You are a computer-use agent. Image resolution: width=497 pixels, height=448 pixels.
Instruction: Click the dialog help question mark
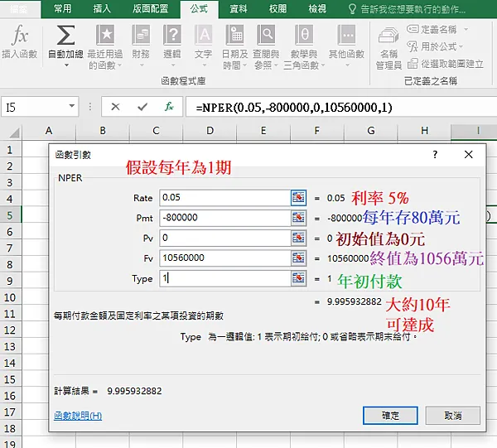pyautogui.click(x=435, y=155)
